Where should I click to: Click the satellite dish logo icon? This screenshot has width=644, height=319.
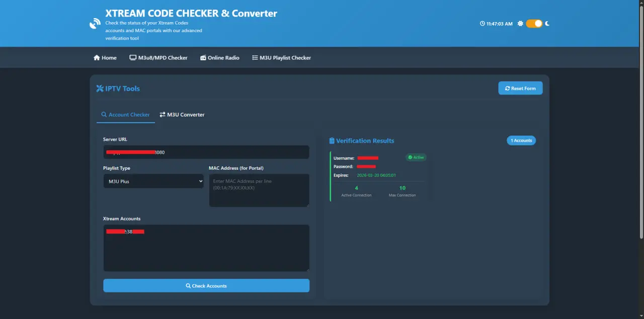(x=95, y=24)
